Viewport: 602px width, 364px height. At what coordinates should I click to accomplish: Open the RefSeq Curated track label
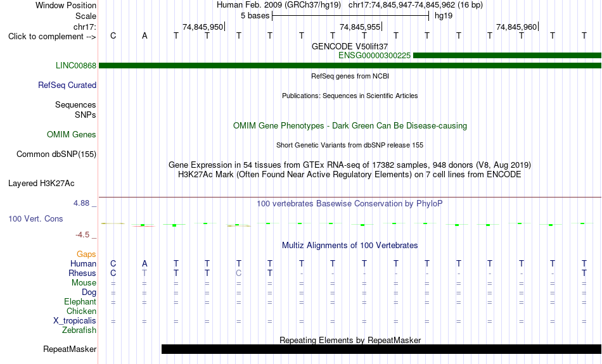67,85
